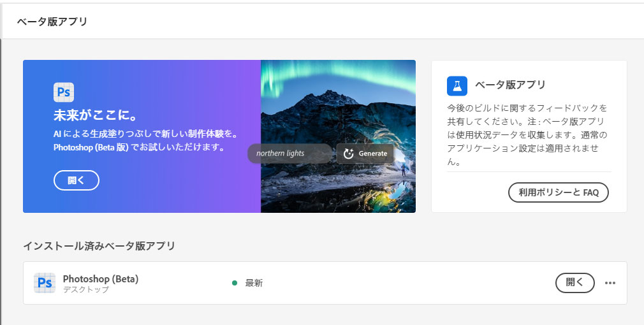Click the Ps icon in the promo banner
This screenshot has width=644, height=325.
64,92
